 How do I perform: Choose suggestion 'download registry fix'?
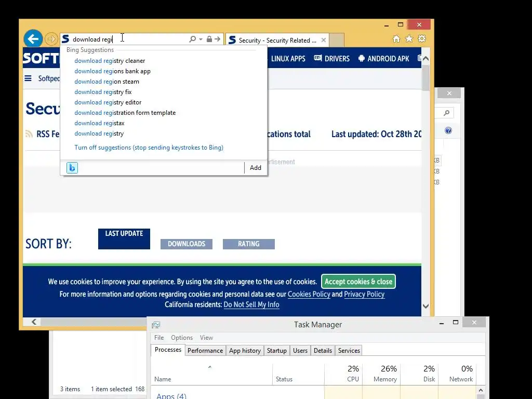[x=103, y=92]
